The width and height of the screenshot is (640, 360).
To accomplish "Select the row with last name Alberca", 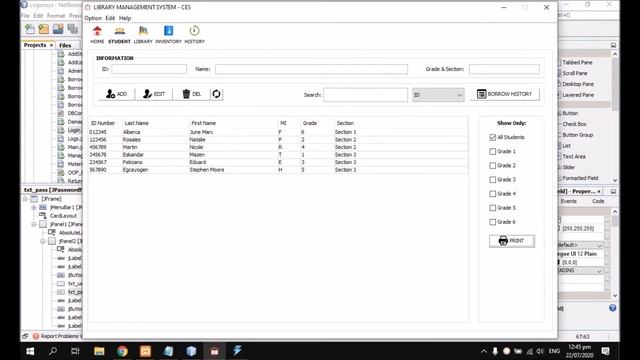I will (278, 132).
